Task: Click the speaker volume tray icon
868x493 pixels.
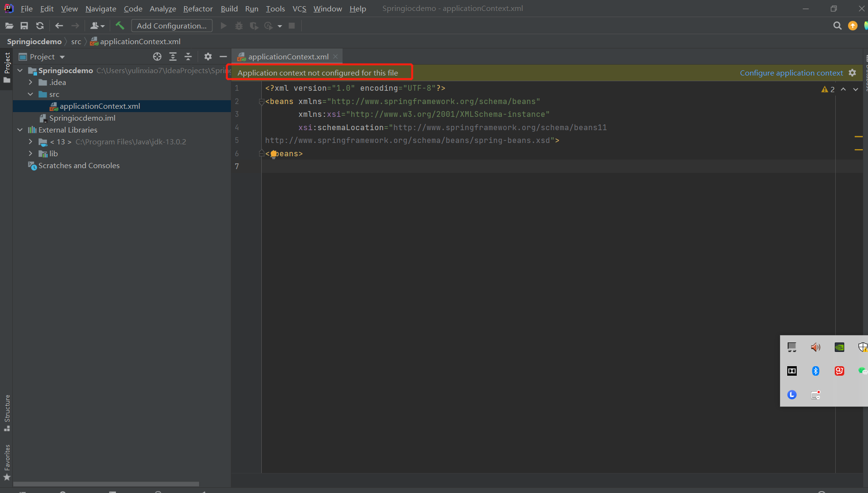Action: 816,347
